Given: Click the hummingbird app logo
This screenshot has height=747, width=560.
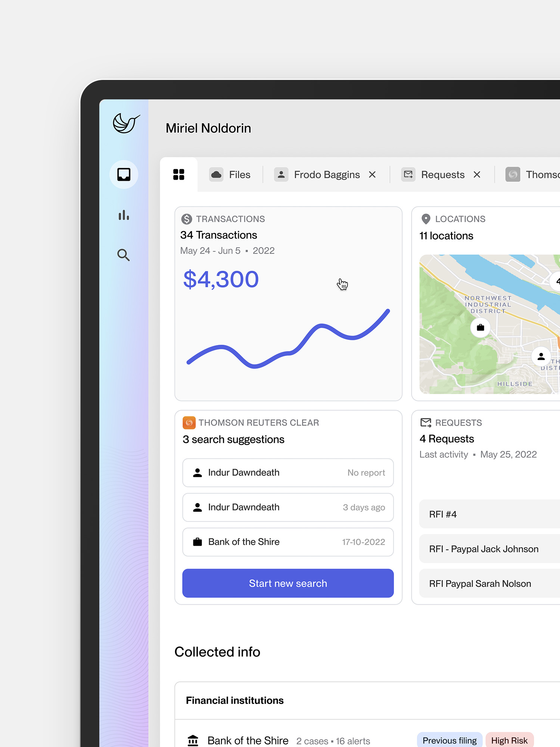Looking at the screenshot, I should pos(126,123).
